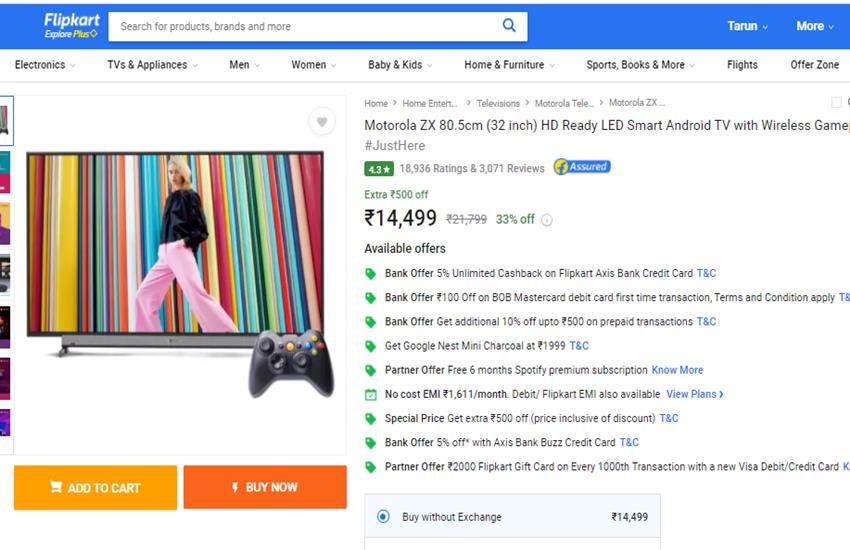The height and width of the screenshot is (550, 850).
Task: Open the More dropdown in header
Action: click(814, 26)
